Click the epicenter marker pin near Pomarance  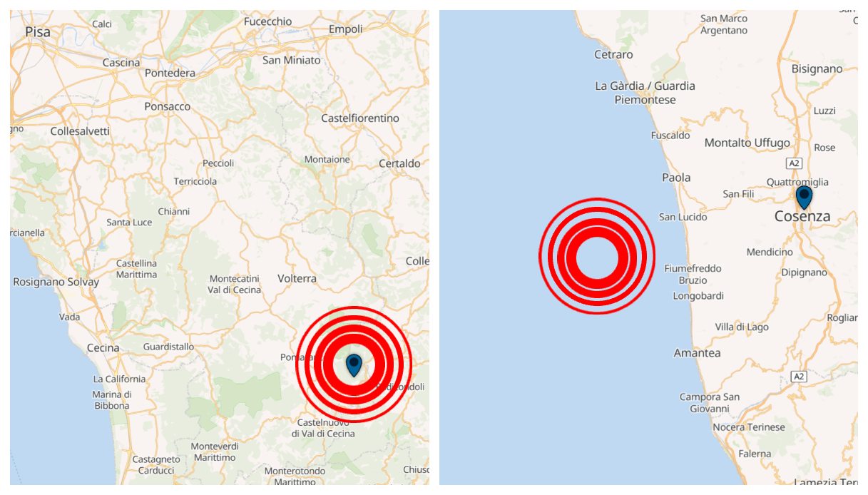coord(354,364)
